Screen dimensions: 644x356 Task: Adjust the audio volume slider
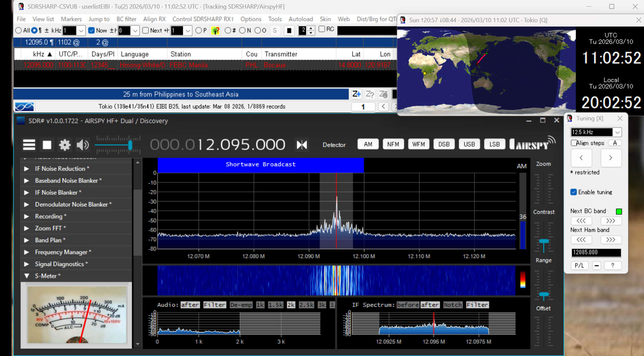click(x=130, y=145)
